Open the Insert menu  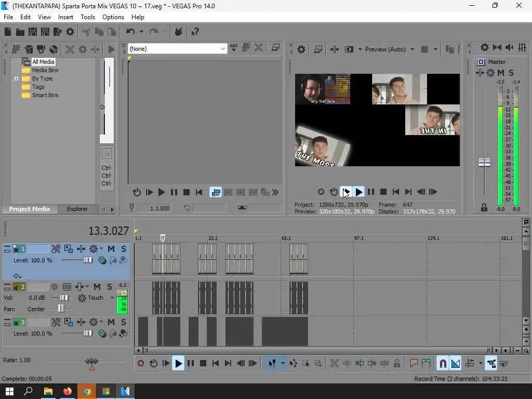click(65, 17)
